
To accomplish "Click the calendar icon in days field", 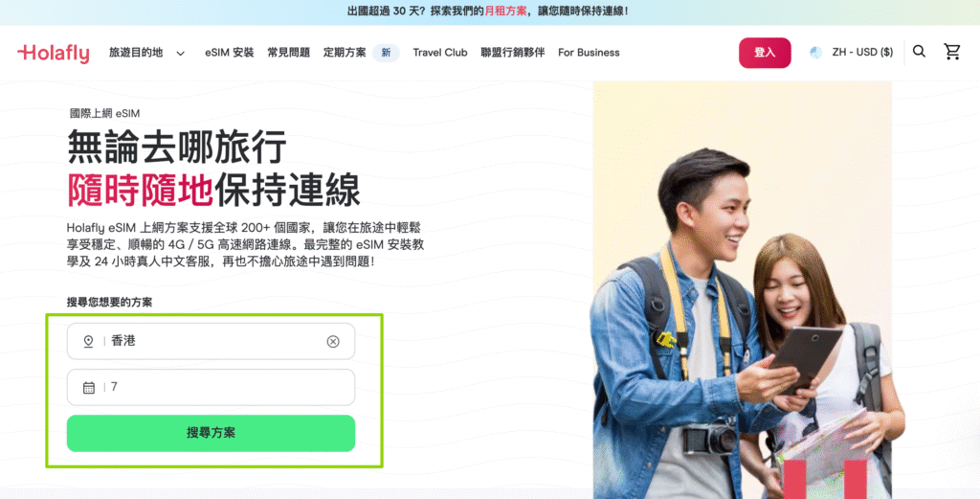I will [x=89, y=388].
